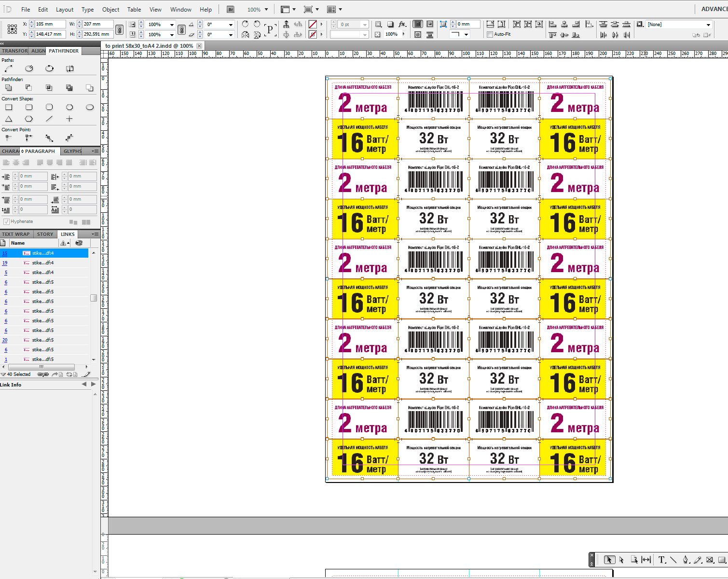
Task: Convert shape to rectangle icon
Action: [x=9, y=107]
